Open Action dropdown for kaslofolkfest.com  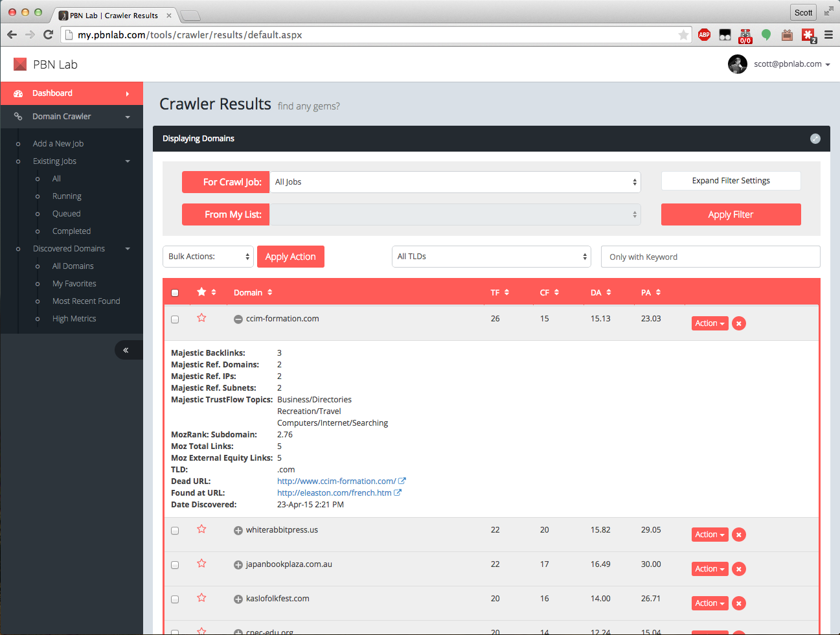click(x=710, y=603)
